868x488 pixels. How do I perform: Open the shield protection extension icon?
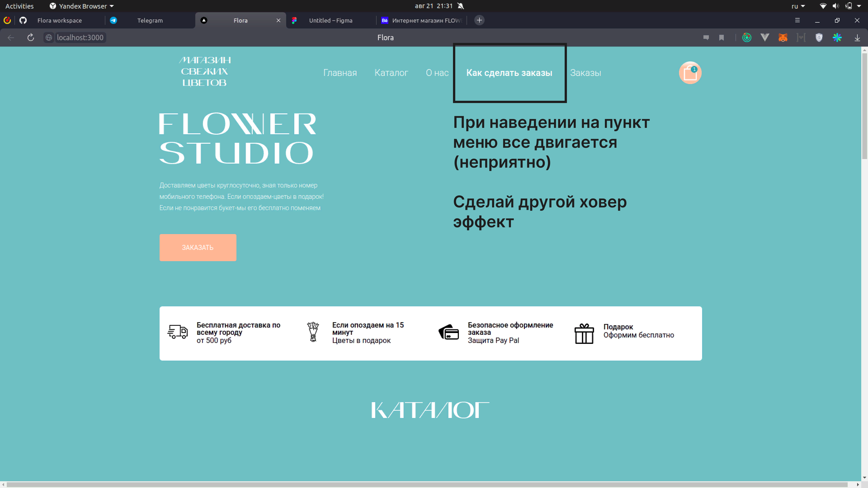pos(819,37)
